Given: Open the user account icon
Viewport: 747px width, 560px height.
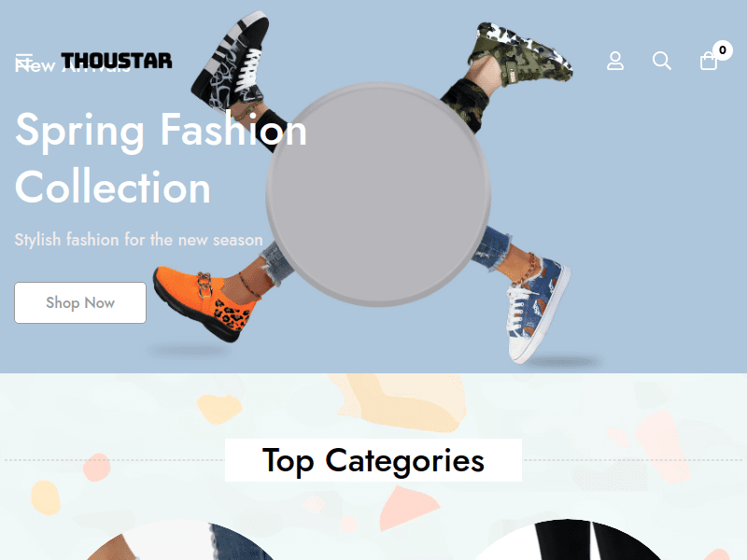Looking at the screenshot, I should pyautogui.click(x=615, y=61).
